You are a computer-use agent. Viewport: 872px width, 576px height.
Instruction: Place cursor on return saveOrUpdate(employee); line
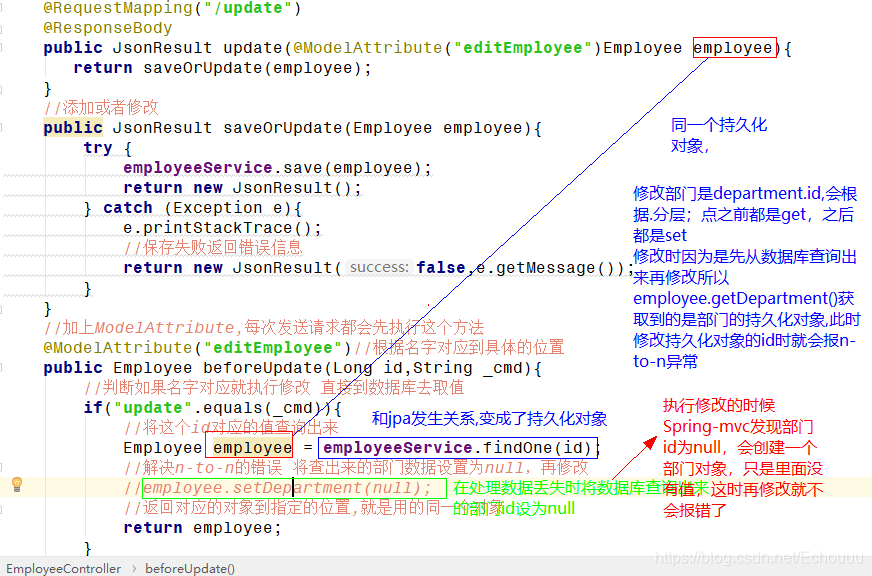222,68
